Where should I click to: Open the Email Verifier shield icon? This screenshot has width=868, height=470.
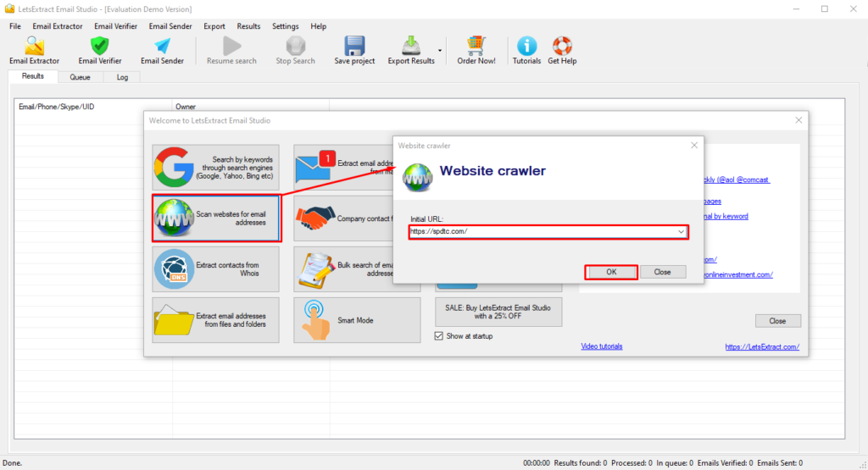(x=100, y=47)
